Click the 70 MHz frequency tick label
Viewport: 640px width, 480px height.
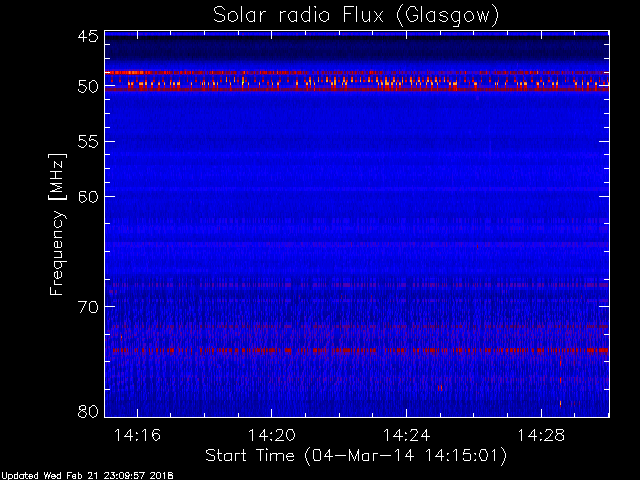(88, 307)
